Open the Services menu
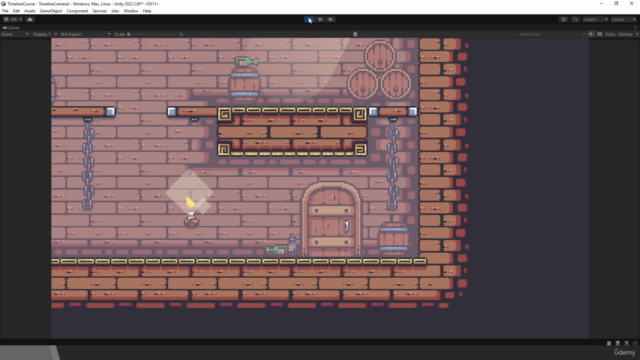Screen dimensions: 640x360 click(x=99, y=11)
